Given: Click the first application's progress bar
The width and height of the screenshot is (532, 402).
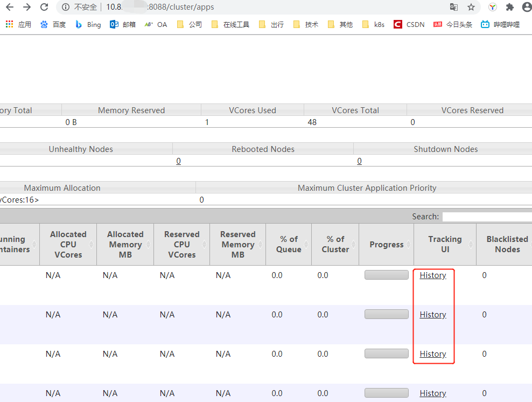Looking at the screenshot, I should [386, 274].
